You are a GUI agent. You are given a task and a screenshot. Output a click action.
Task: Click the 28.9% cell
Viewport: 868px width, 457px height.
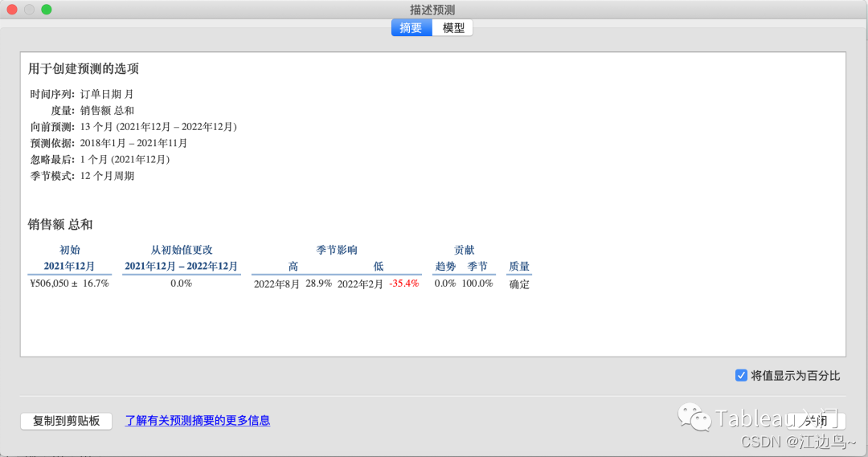[319, 284]
